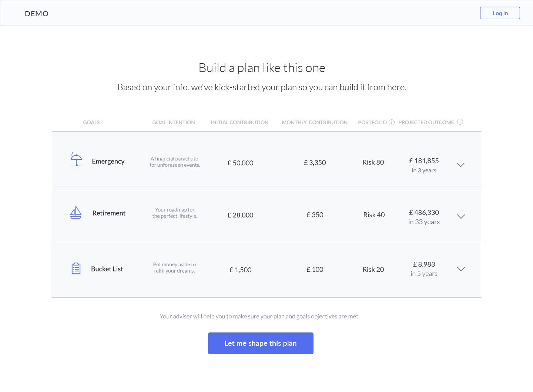Expand the Bucket List goal row chevron
Screen dimensions: 533x392
coord(461,269)
